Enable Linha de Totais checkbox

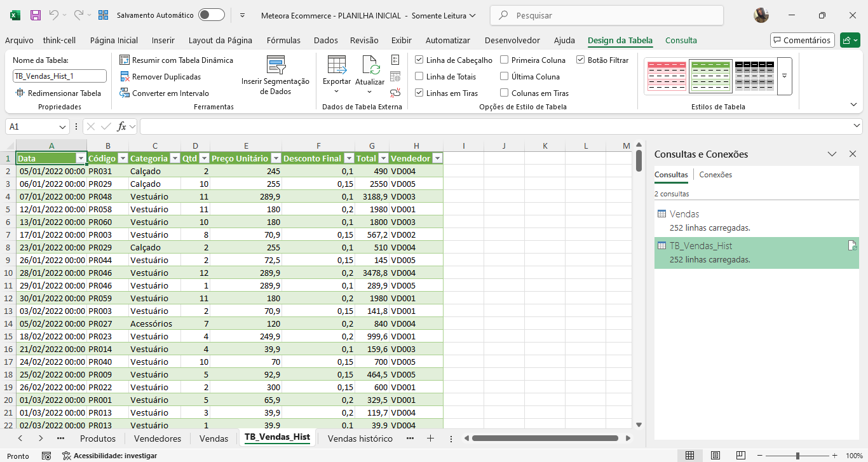419,77
